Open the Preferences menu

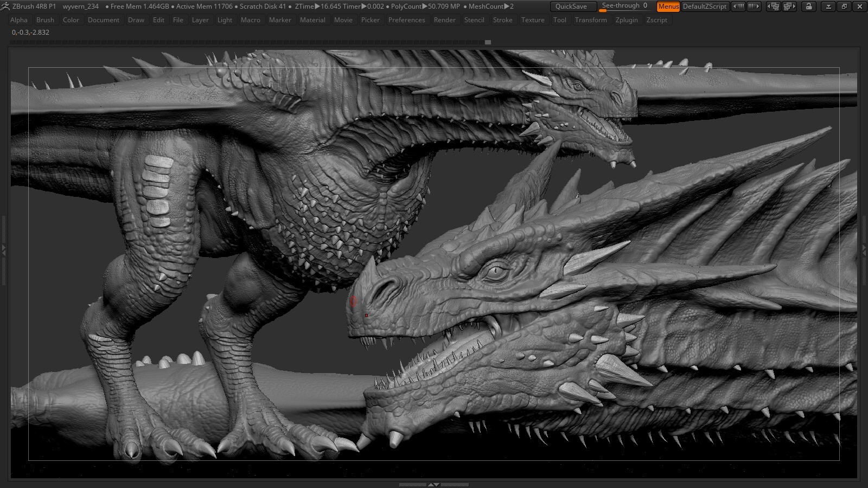click(407, 20)
